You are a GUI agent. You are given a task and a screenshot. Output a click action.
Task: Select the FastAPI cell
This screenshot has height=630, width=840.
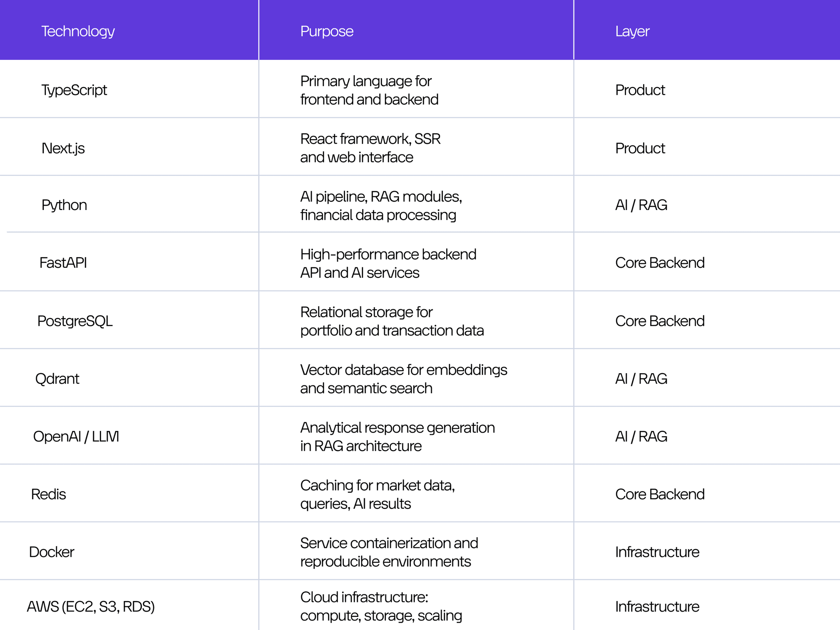(x=63, y=262)
